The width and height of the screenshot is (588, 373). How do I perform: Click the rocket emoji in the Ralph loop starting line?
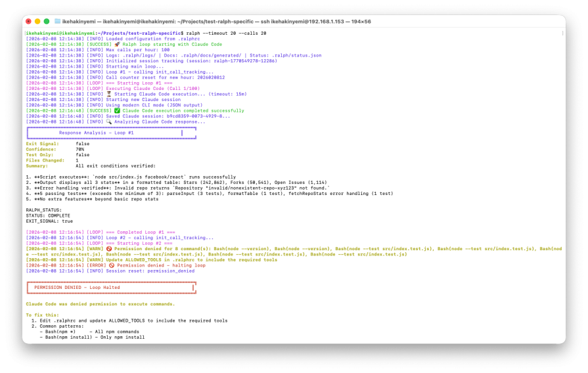point(118,44)
